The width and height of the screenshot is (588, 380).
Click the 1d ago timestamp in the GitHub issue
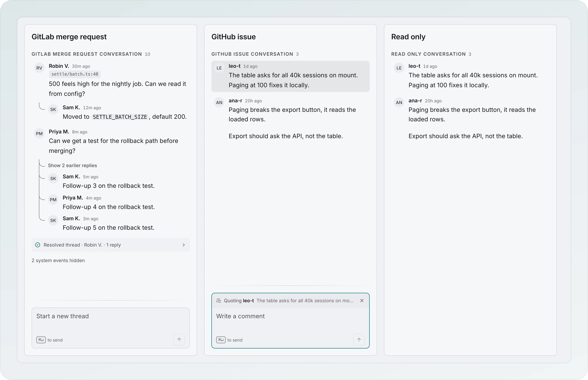tap(250, 66)
